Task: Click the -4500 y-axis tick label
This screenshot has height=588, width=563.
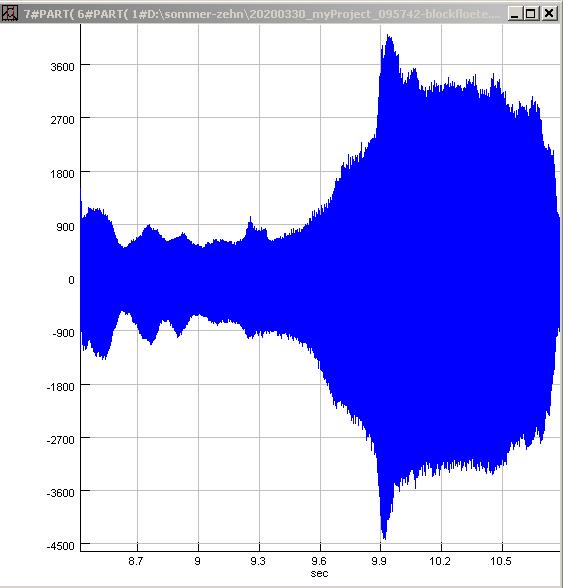Action: [x=61, y=546]
